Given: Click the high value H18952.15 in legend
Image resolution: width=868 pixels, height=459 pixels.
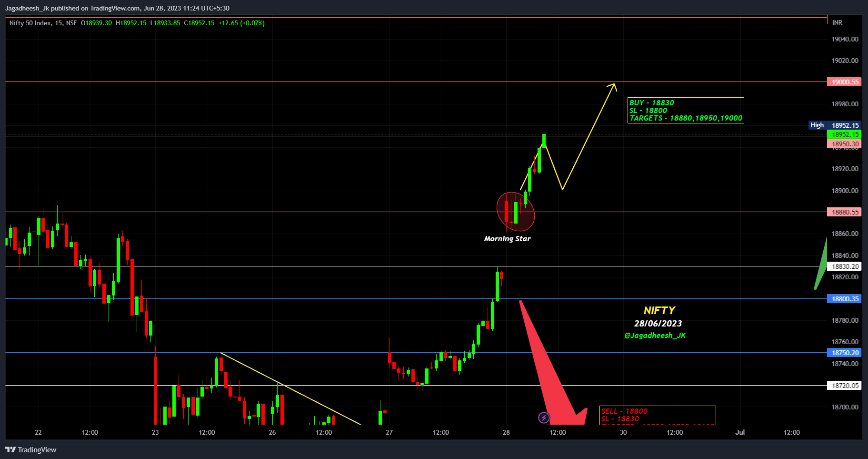Looking at the screenshot, I should point(131,23).
